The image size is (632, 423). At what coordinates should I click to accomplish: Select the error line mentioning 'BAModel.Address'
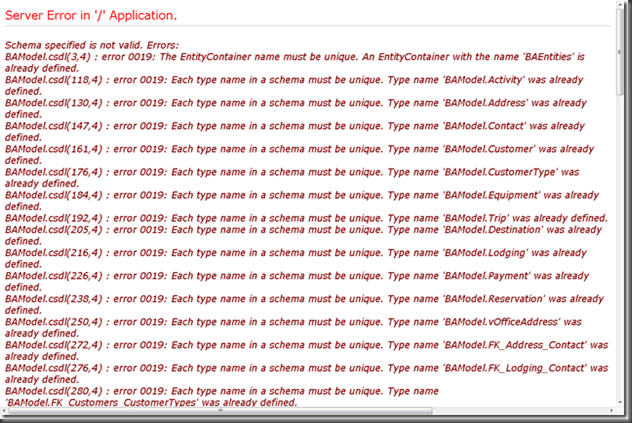(295, 108)
